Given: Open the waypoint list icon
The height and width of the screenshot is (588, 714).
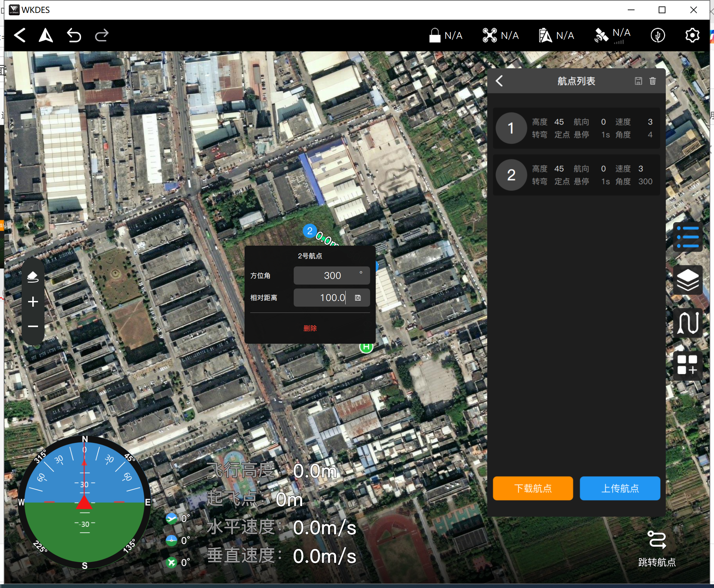Looking at the screenshot, I should pos(688,237).
